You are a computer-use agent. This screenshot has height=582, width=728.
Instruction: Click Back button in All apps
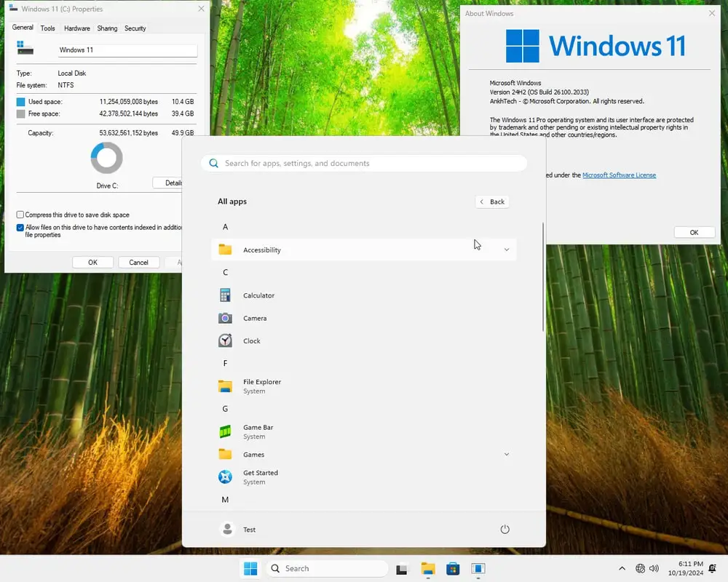click(492, 202)
